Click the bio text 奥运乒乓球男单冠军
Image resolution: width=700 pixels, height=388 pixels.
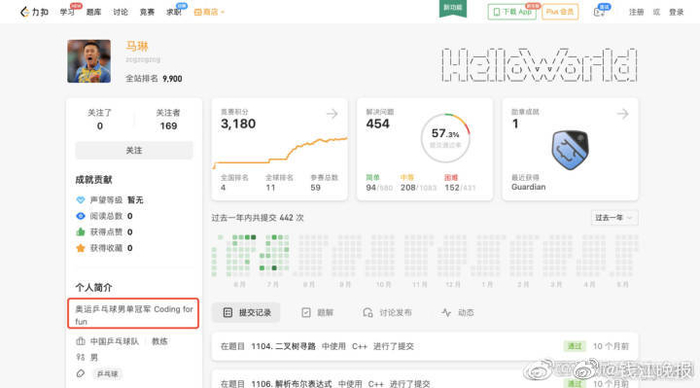pyautogui.click(x=113, y=309)
